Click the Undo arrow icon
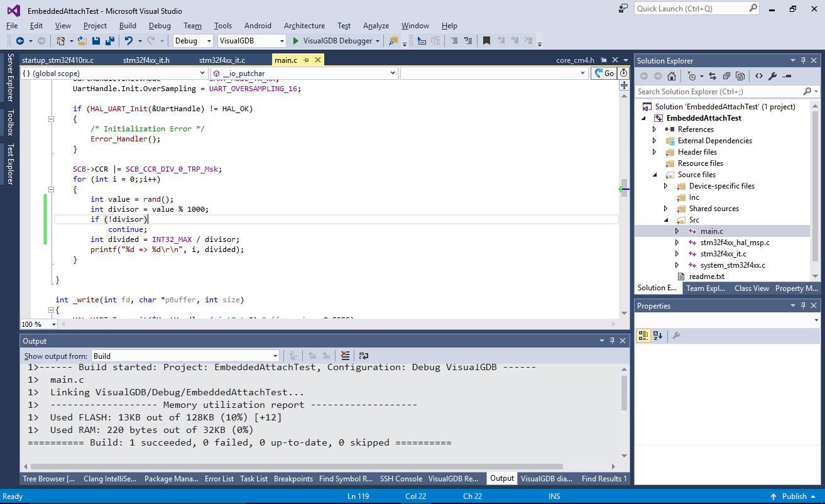 coord(129,41)
